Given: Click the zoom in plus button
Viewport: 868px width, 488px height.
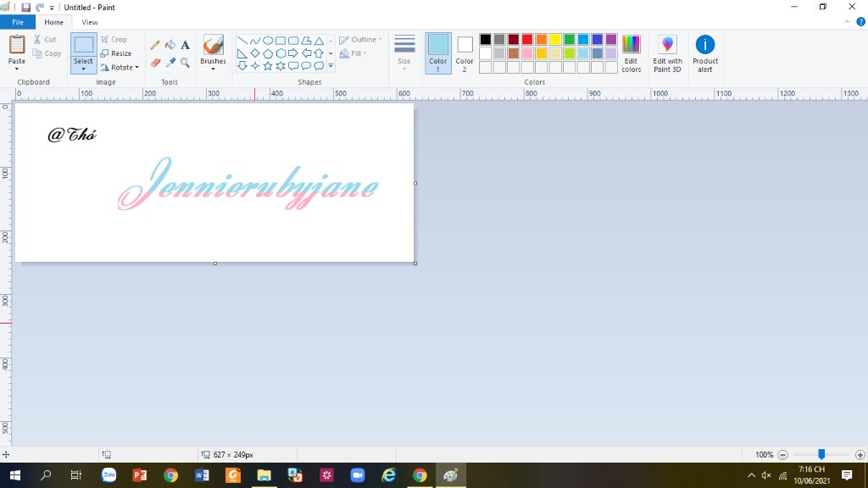Looking at the screenshot, I should [860, 455].
